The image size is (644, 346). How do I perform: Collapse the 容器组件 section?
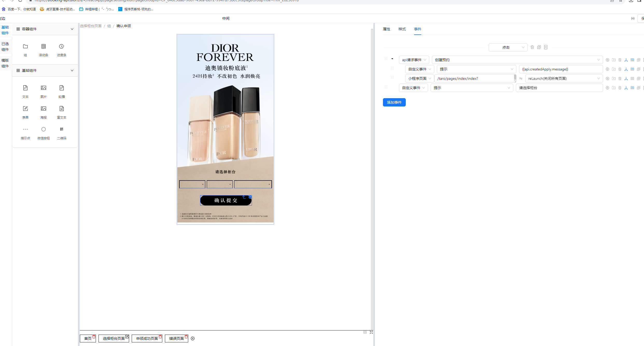click(72, 29)
